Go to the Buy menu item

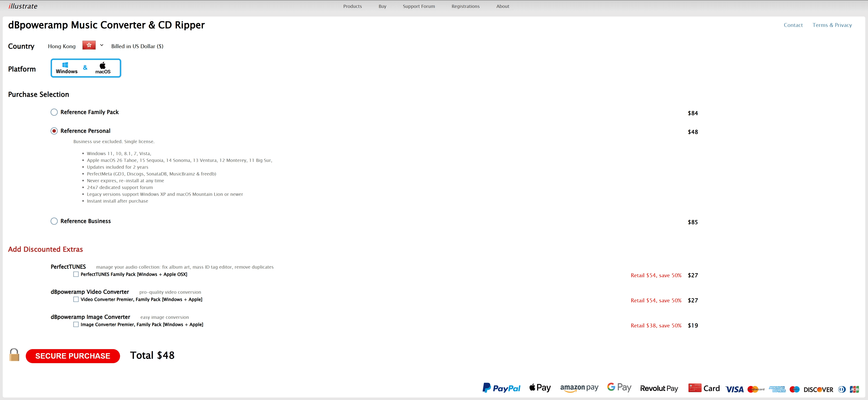tap(382, 6)
